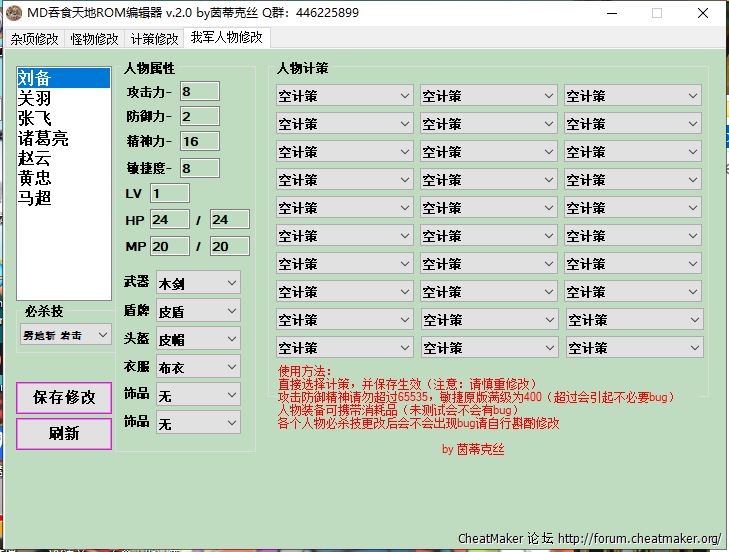Expand the 武器 dropdown showing 木剑

(x=197, y=283)
